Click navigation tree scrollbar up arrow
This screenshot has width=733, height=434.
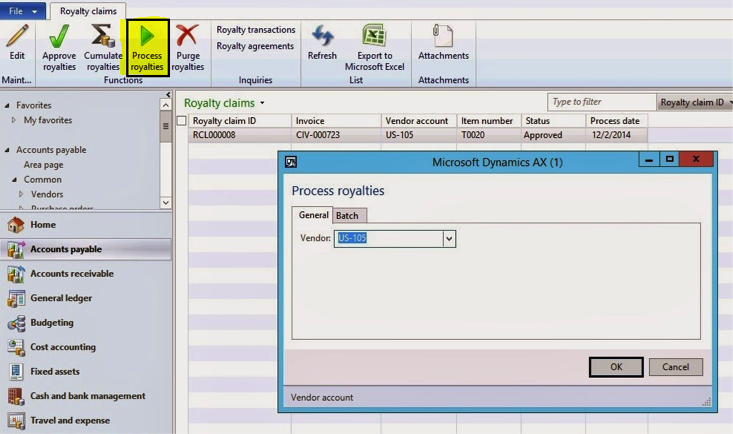click(165, 105)
